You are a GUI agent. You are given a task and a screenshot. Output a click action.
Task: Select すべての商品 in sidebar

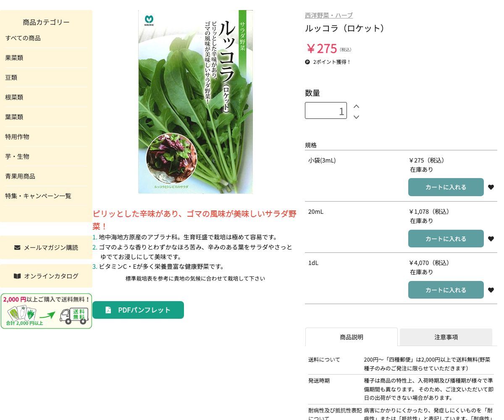point(23,38)
